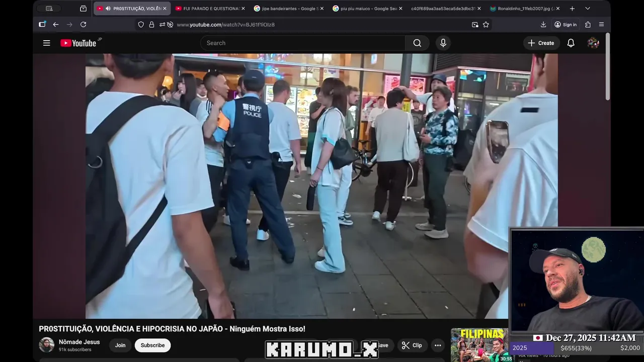Reload the page with the refresh icon
Screen dimensions: 644x362
[84, 25]
